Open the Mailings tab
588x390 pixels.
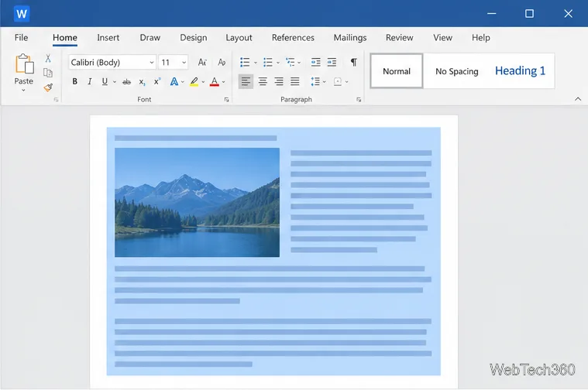[x=350, y=37]
